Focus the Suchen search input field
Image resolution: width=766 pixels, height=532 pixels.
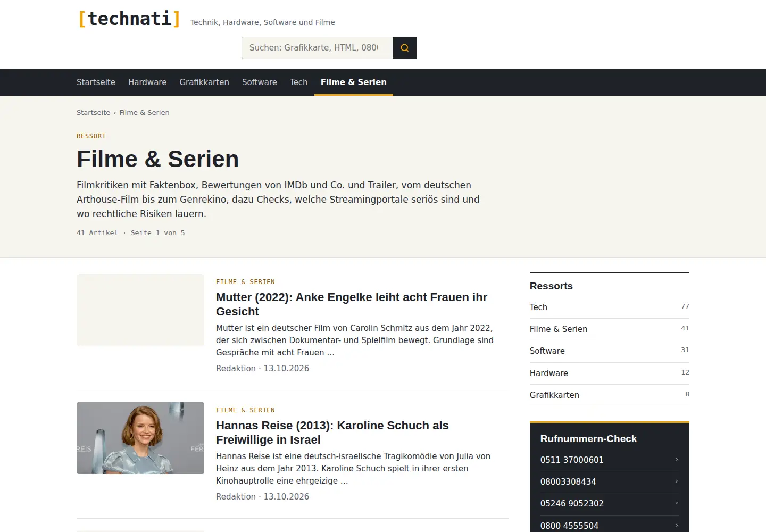(x=317, y=48)
